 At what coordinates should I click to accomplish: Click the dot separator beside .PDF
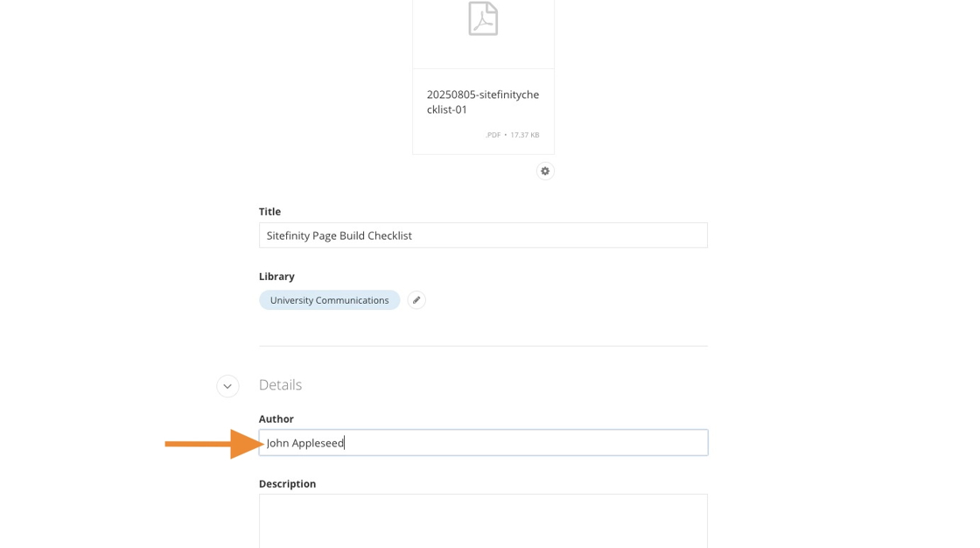[506, 135]
